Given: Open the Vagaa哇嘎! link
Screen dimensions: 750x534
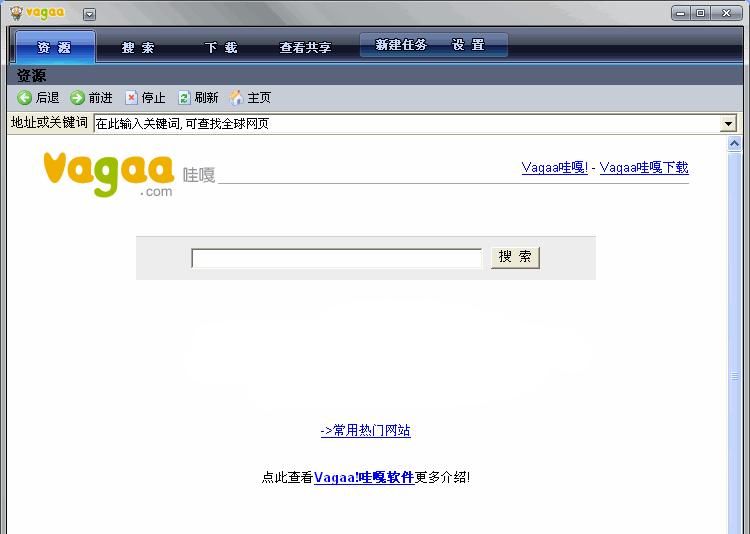Looking at the screenshot, I should pos(554,167).
